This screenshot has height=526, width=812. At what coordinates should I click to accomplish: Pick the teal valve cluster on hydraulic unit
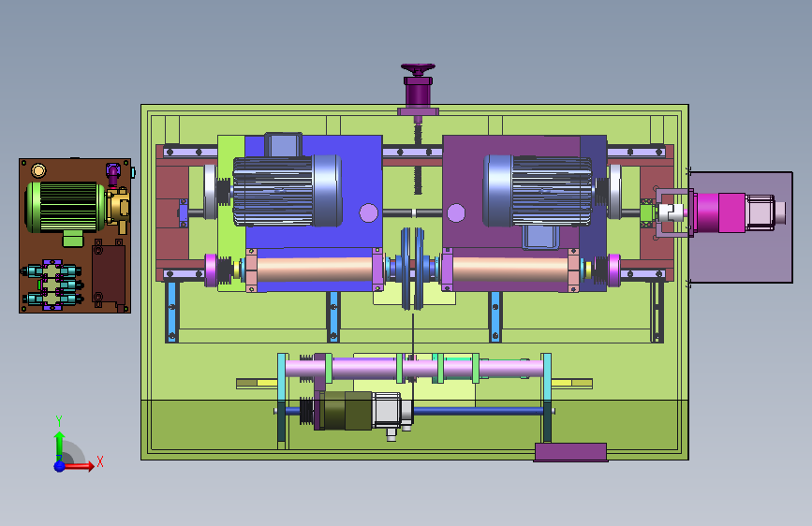[x=52, y=285]
